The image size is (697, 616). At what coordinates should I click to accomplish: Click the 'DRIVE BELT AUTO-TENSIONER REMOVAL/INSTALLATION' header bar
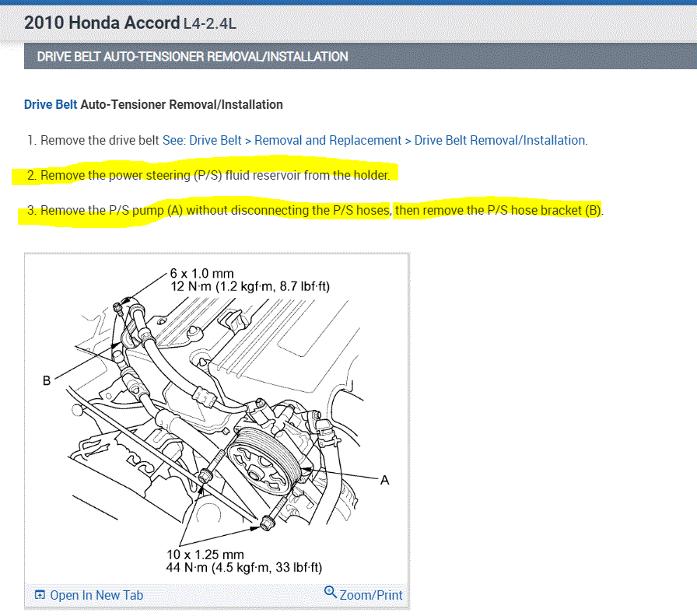360,57
